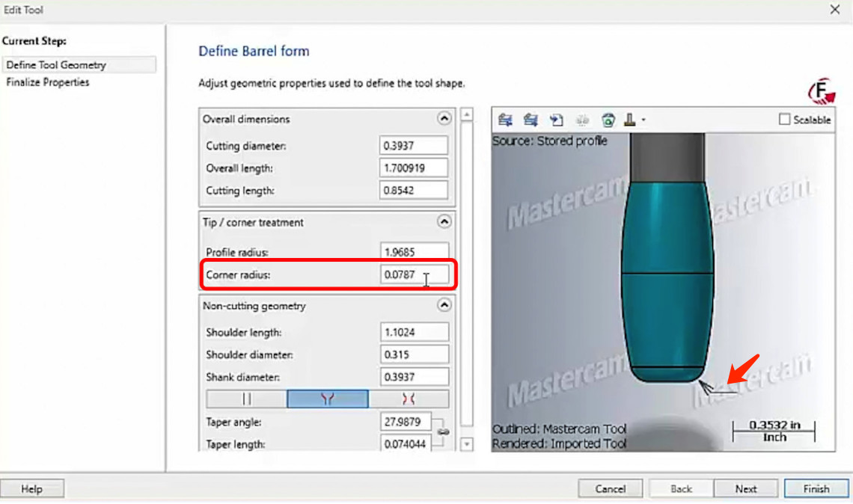Switch to the Finalize Properties step
Image resolution: width=853 pixels, height=504 pixels.
point(48,82)
